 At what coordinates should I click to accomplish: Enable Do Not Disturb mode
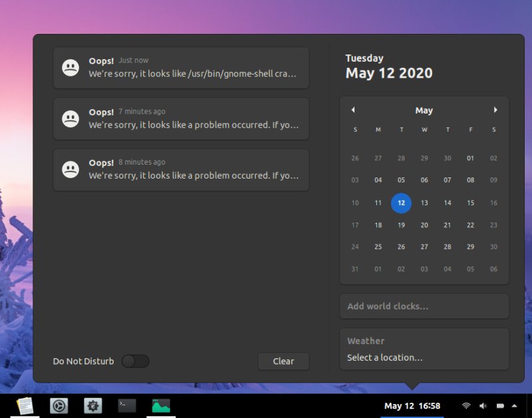tap(136, 361)
